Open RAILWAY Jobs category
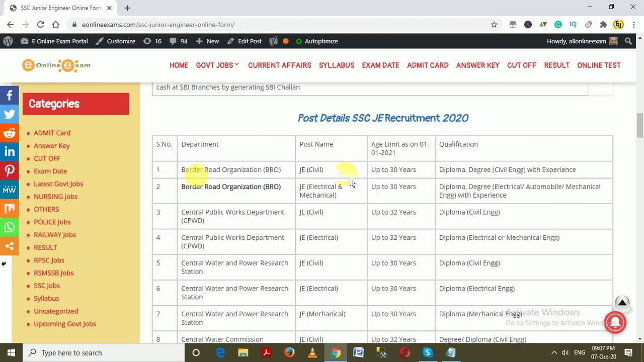 [x=55, y=235]
